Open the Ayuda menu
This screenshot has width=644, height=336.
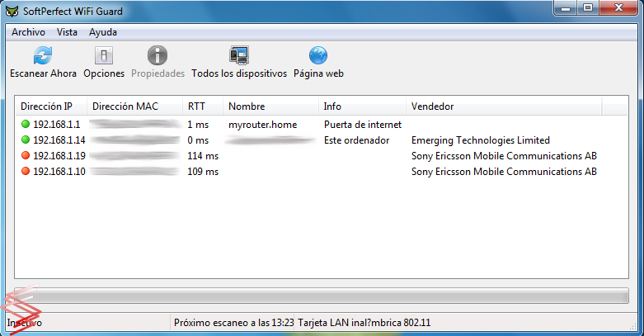pyautogui.click(x=103, y=32)
